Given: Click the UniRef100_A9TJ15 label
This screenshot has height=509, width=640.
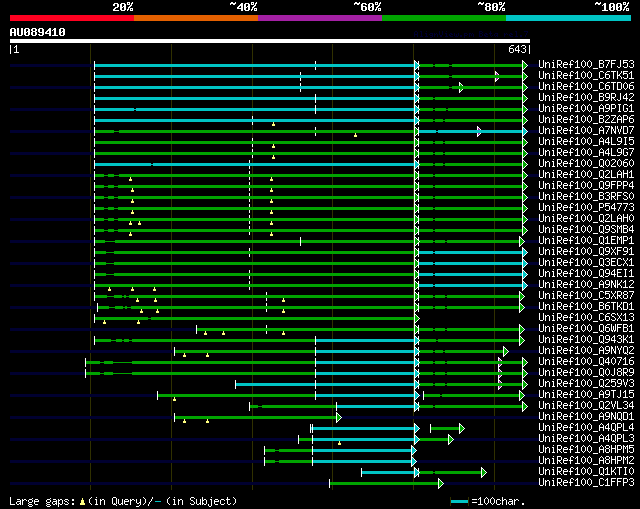Looking at the screenshot, I should [x=586, y=395].
